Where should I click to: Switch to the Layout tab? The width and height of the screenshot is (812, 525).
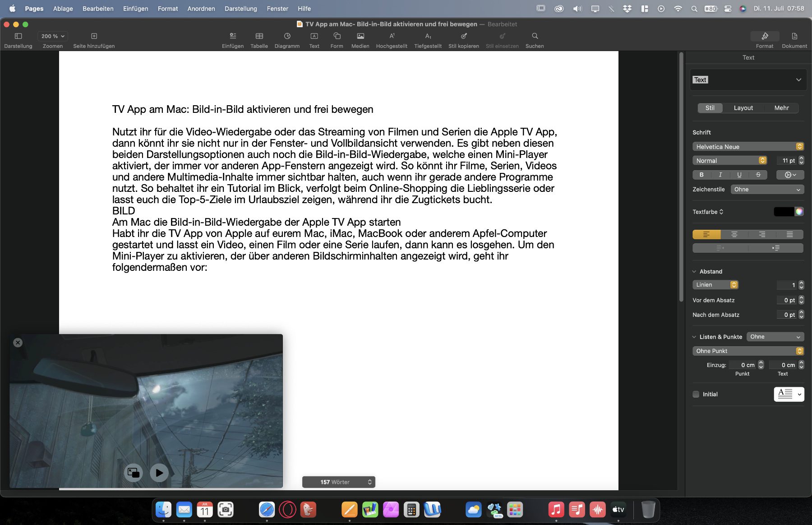[x=743, y=108]
